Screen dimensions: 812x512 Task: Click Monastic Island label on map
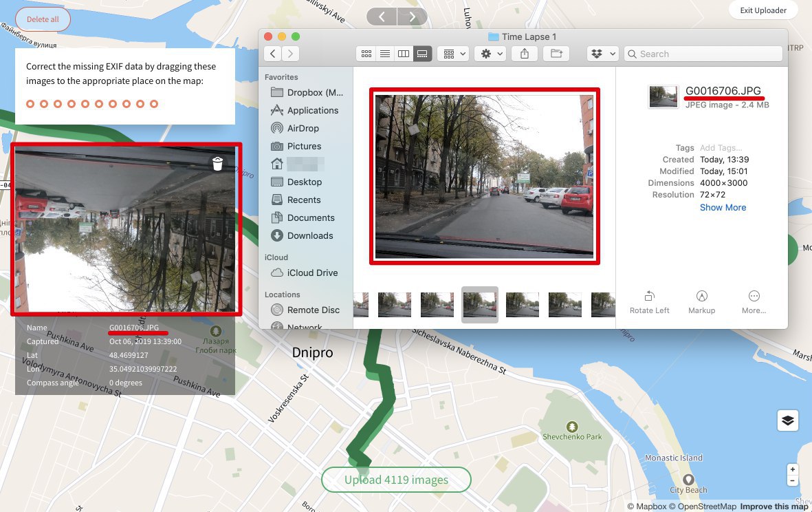673,458
